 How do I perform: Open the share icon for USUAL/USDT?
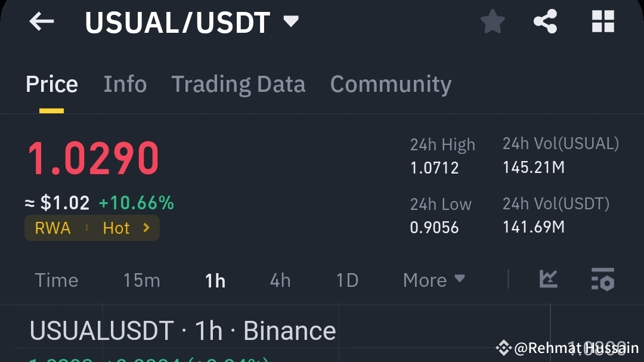[544, 21]
